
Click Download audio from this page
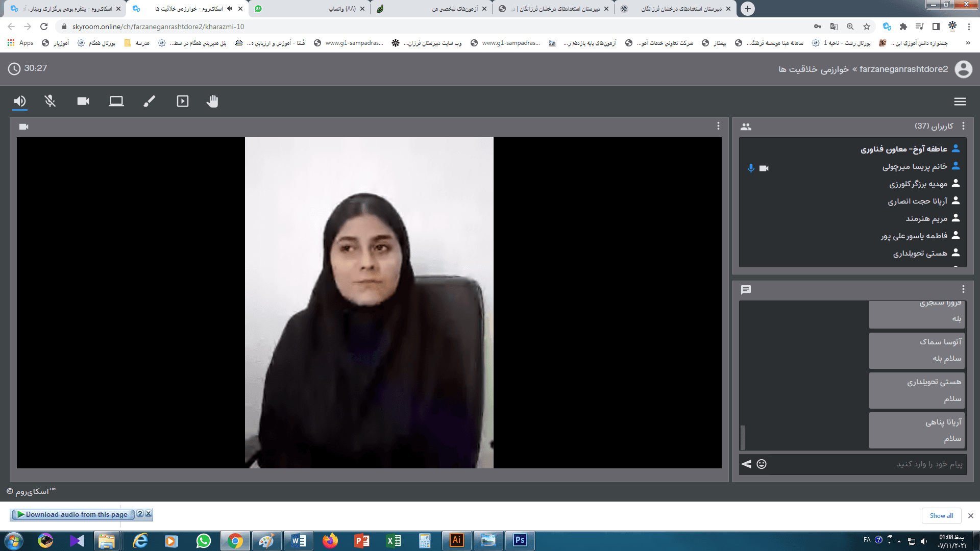[72, 514]
